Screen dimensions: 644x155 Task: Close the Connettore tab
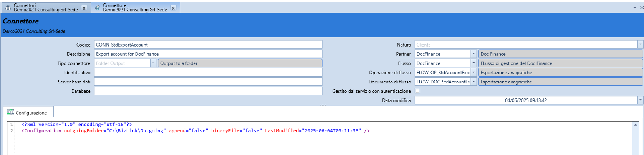173,8
